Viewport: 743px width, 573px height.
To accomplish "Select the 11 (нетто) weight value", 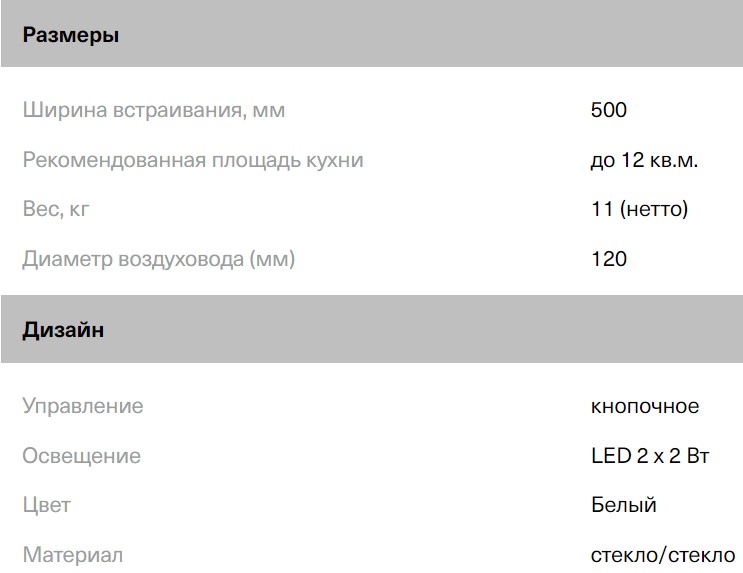I will 640,209.
